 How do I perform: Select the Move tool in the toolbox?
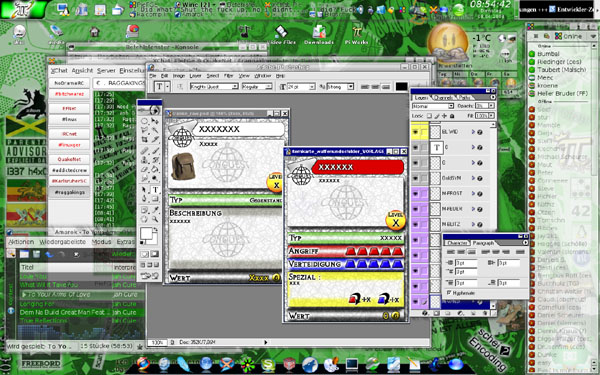click(155, 121)
